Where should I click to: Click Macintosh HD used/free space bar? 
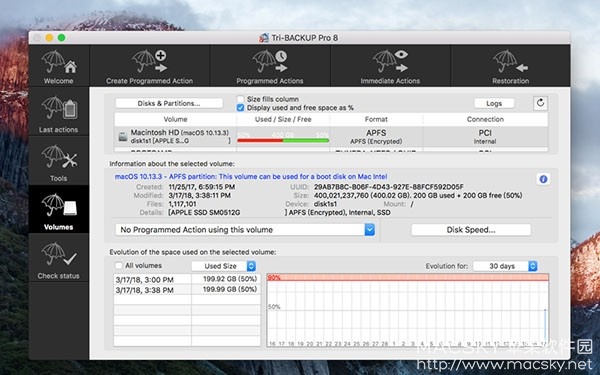(283, 140)
